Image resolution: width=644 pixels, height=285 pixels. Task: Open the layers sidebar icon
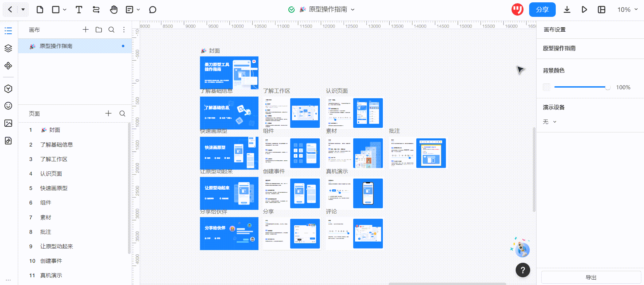pyautogui.click(x=8, y=48)
